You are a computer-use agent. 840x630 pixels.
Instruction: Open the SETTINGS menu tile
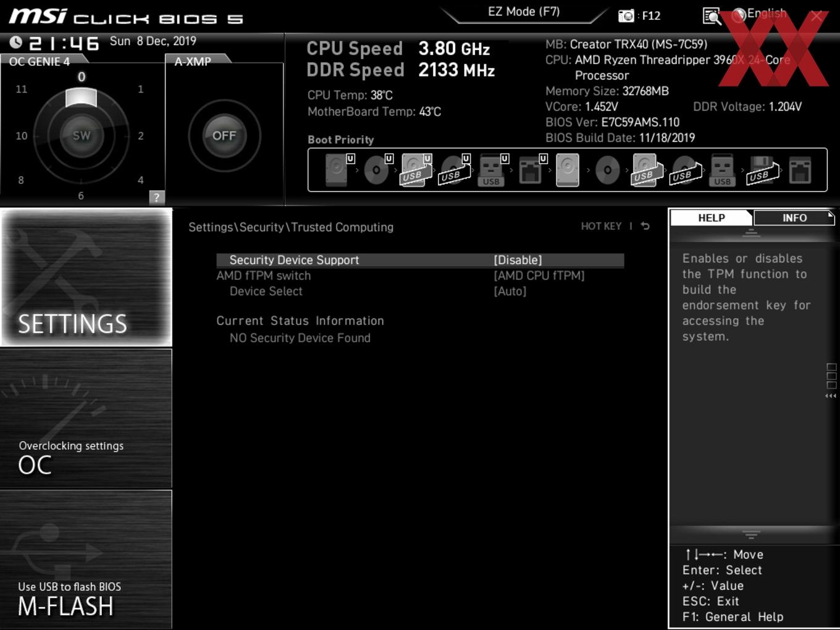(x=86, y=277)
